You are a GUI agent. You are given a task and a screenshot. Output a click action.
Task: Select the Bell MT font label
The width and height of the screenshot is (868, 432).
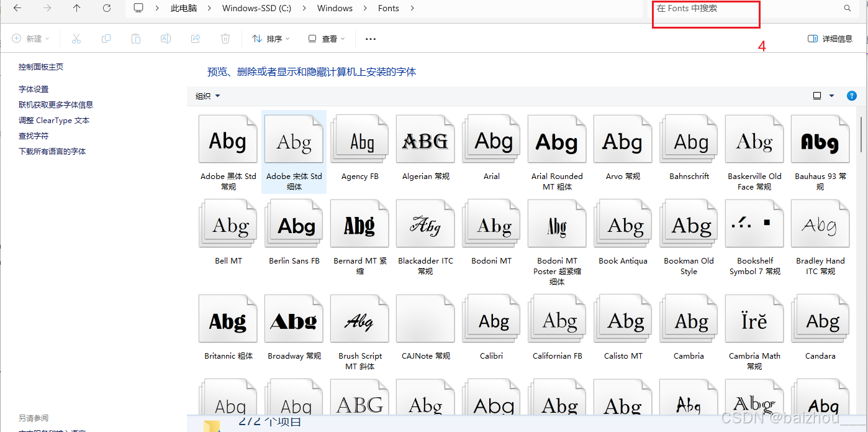[x=228, y=261]
